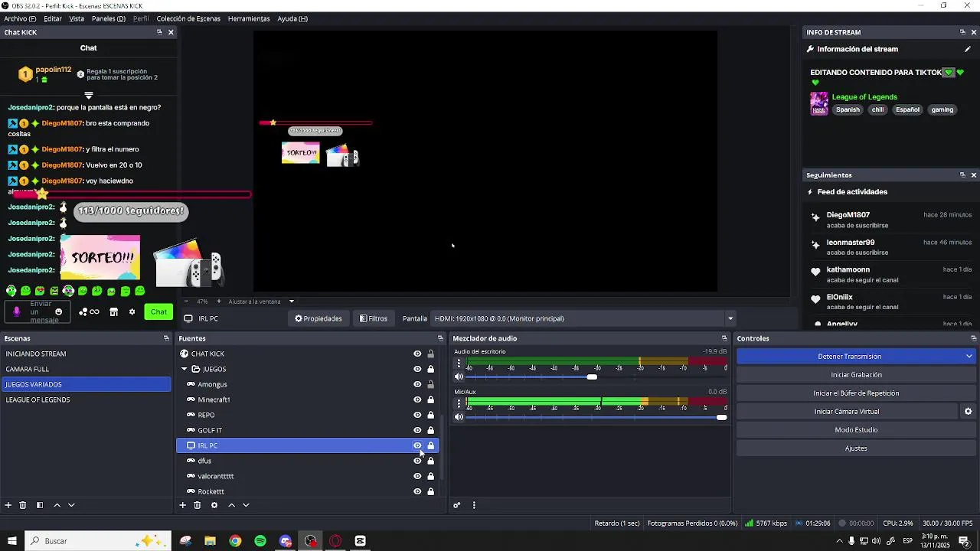Image resolution: width=980 pixels, height=551 pixels.
Task: Move selected source down in Fuentes
Action: click(246, 505)
